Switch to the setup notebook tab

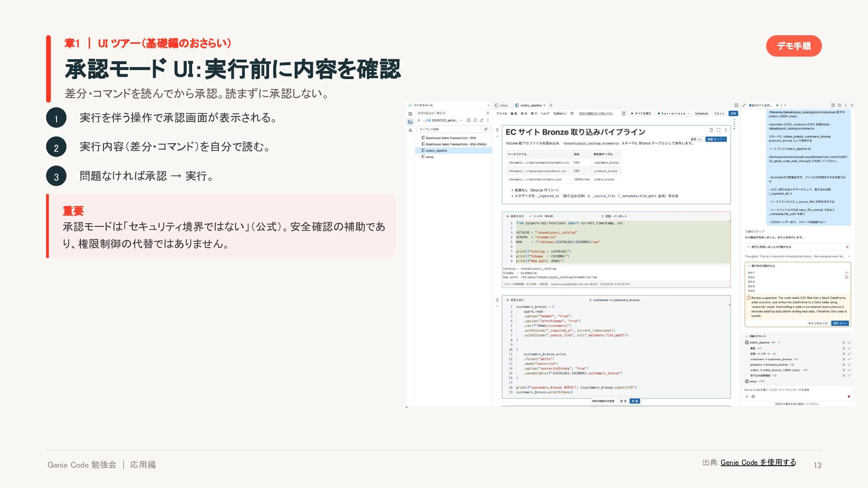point(501,105)
